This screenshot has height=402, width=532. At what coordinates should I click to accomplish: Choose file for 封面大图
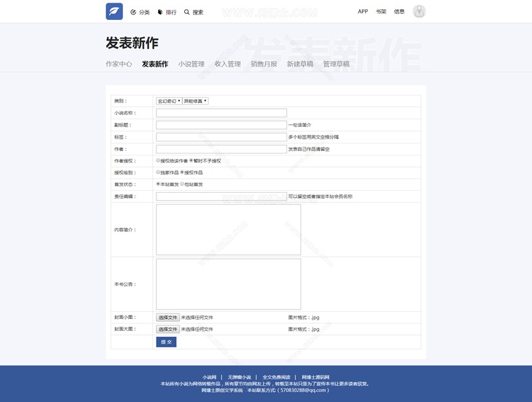(x=168, y=329)
